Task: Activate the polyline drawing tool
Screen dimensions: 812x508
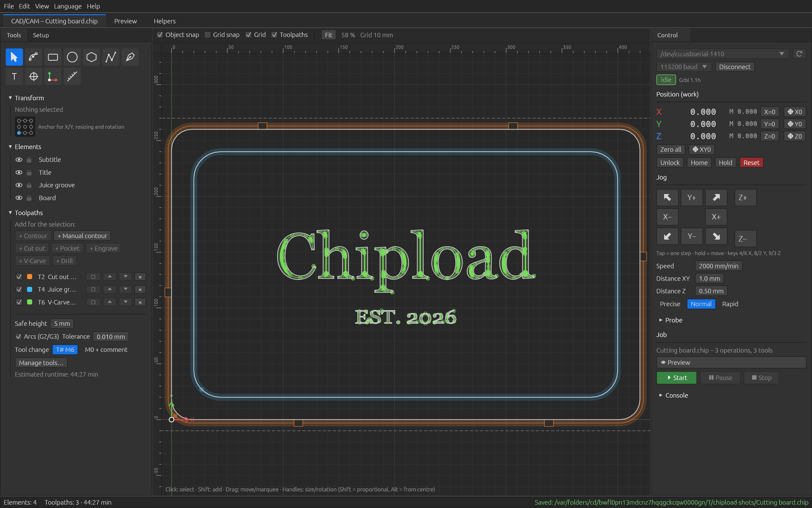Action: point(111,57)
